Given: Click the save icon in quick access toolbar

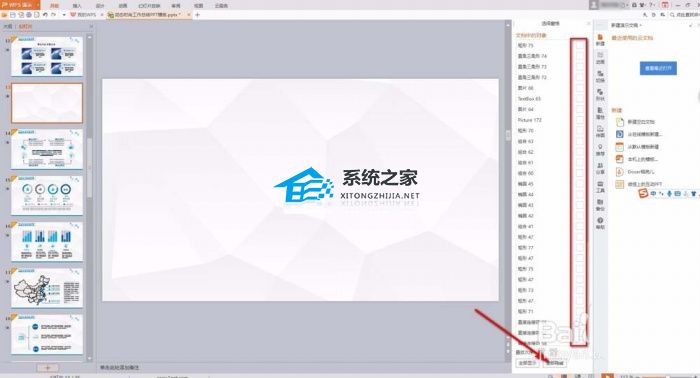Looking at the screenshot, I should 12,15.
